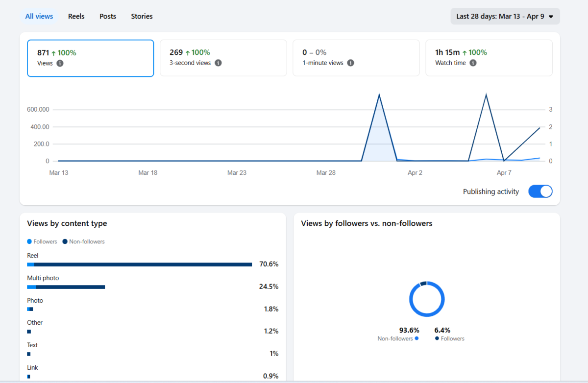The height and width of the screenshot is (383, 588).
Task: Click the Followers dot under the donut chart
Action: click(x=439, y=338)
